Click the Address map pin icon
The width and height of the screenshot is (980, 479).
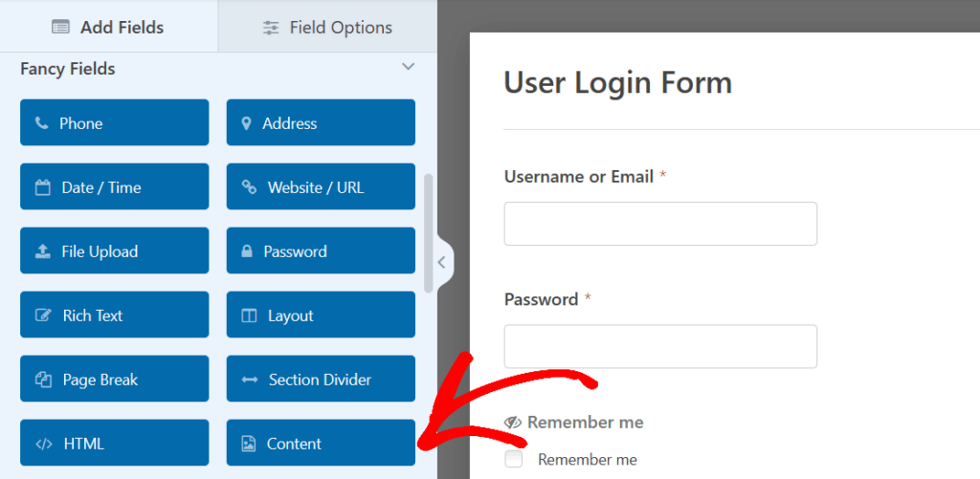247,123
